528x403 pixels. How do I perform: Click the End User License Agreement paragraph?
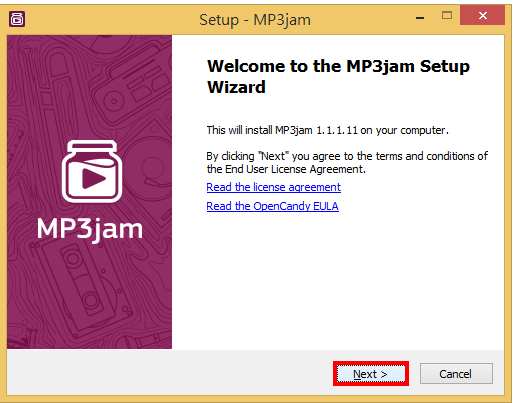coord(347,162)
